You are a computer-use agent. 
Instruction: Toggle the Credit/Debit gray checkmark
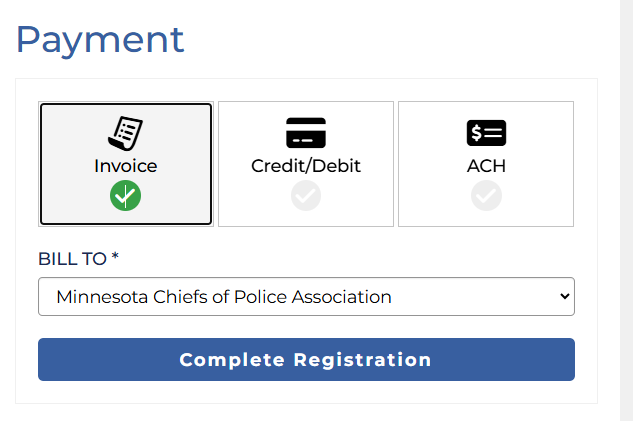click(x=306, y=196)
